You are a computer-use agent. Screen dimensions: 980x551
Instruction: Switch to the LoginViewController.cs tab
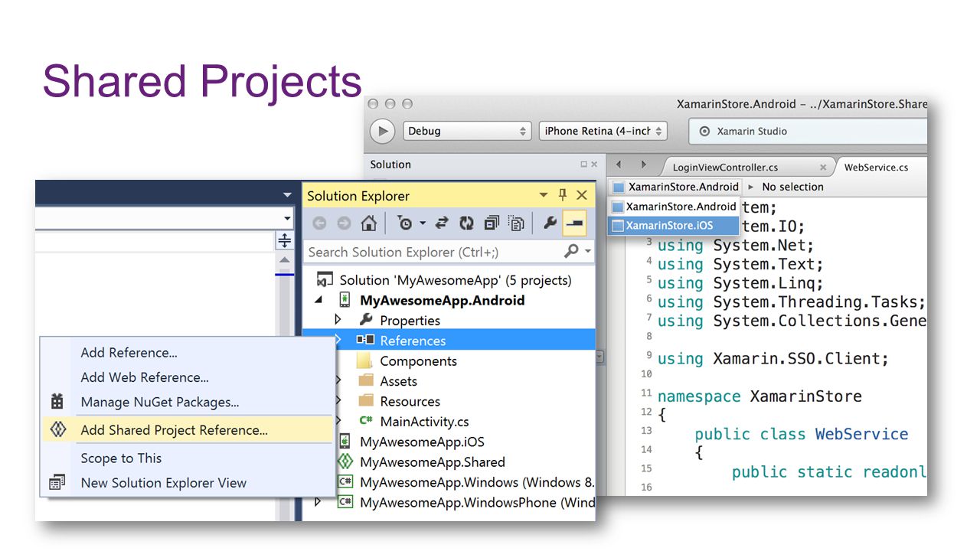[x=725, y=167]
